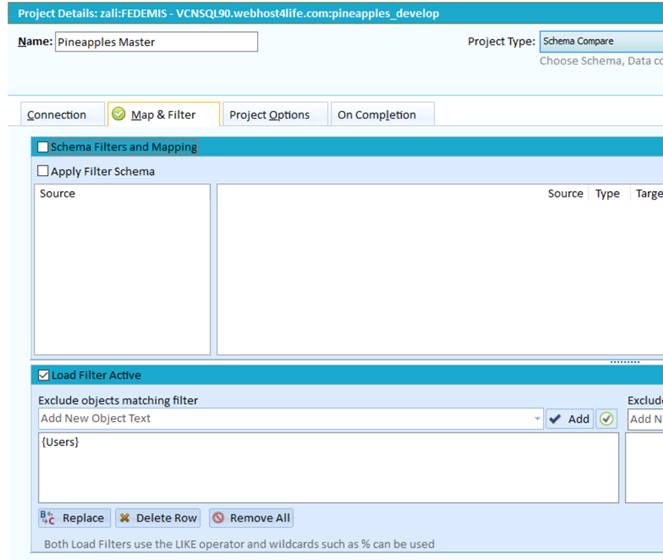This screenshot has width=663, height=560.
Task: Click the Replace button
Action: coord(72,518)
